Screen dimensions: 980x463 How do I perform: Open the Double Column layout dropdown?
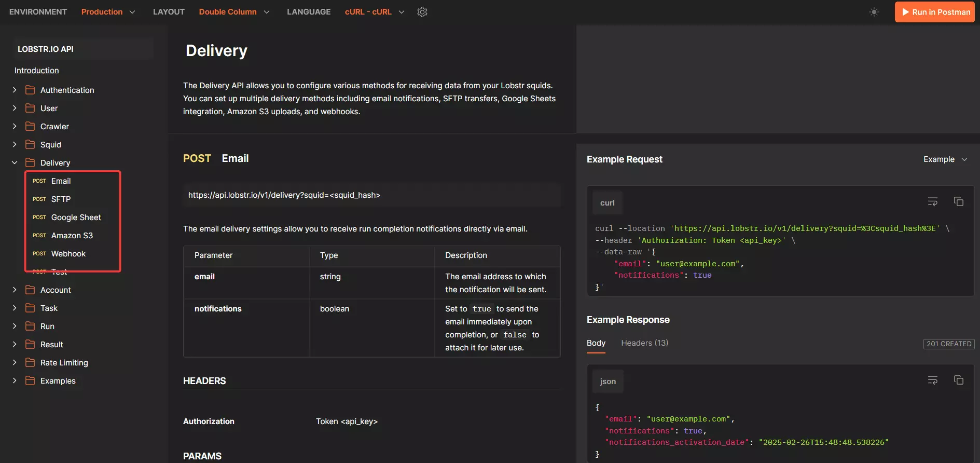tap(234, 12)
